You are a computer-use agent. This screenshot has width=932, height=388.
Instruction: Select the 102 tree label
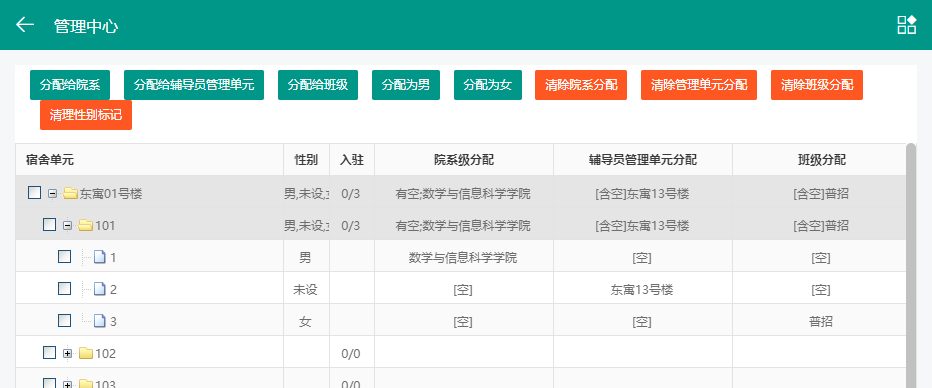[105, 354]
